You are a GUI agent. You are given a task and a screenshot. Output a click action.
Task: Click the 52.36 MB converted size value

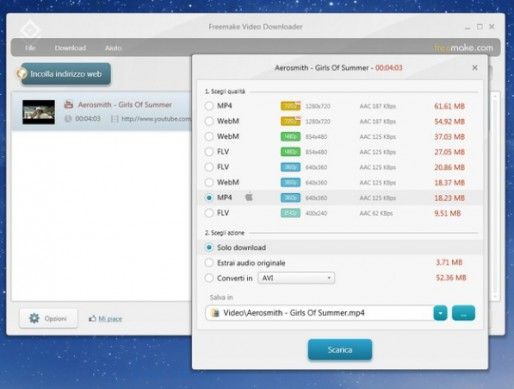(x=451, y=278)
